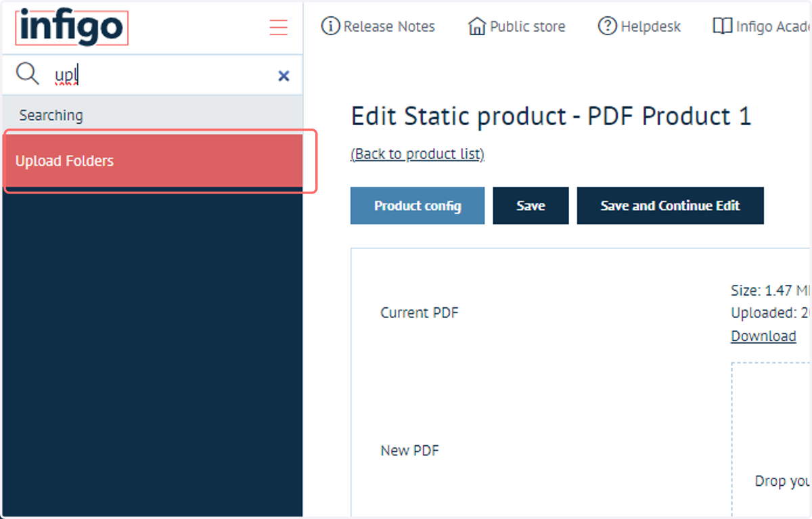Click the magnifier search icon
This screenshot has width=812, height=519.
click(28, 74)
